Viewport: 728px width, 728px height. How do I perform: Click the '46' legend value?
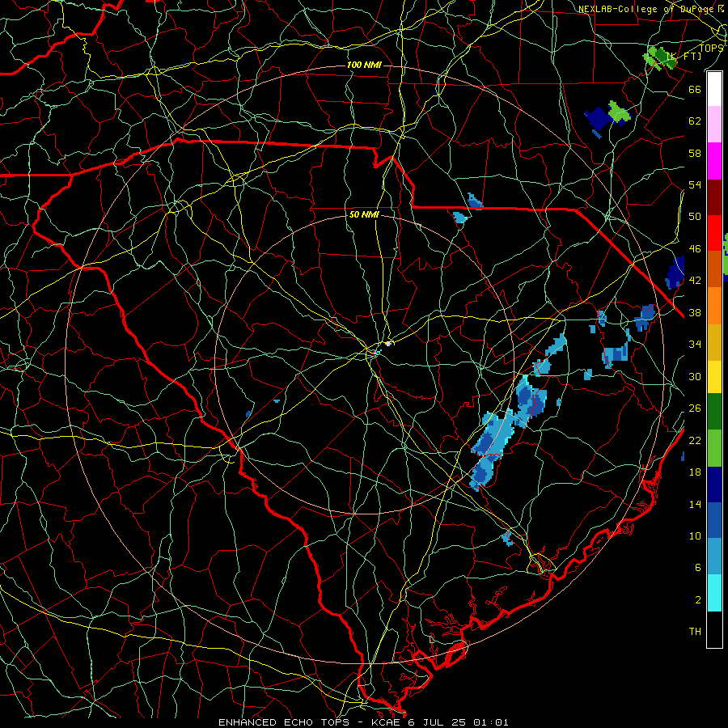695,249
